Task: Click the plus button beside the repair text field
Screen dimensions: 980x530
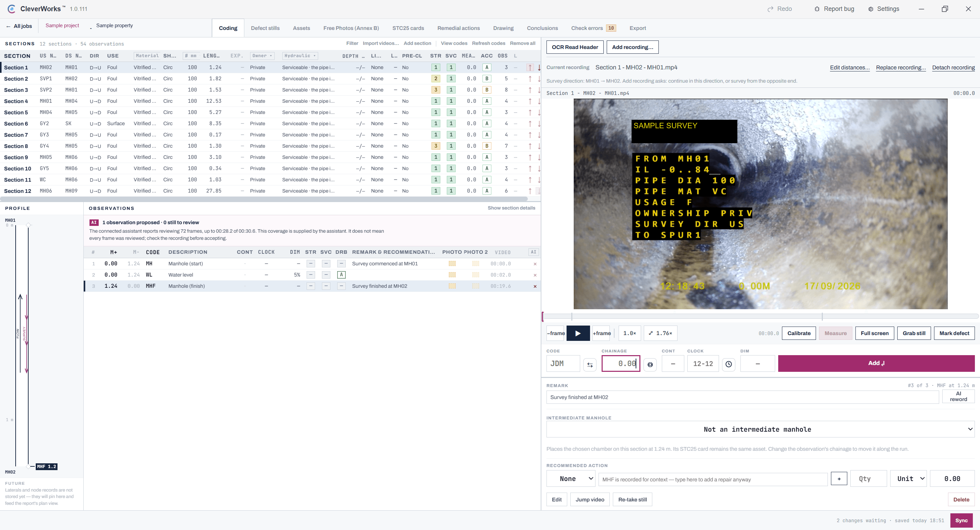Action: coord(839,479)
